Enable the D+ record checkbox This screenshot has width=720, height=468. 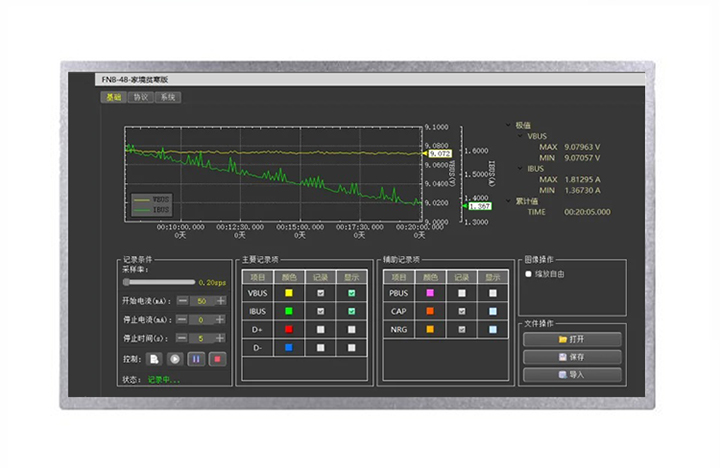(320, 329)
